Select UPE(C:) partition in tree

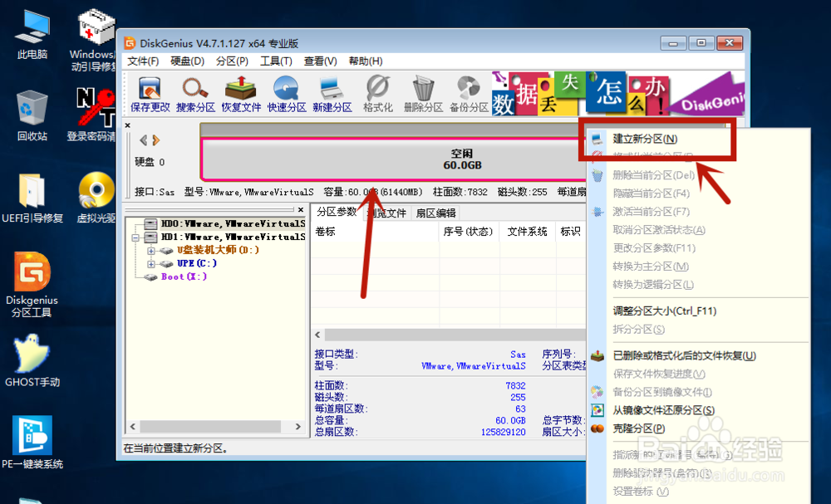tap(197, 263)
